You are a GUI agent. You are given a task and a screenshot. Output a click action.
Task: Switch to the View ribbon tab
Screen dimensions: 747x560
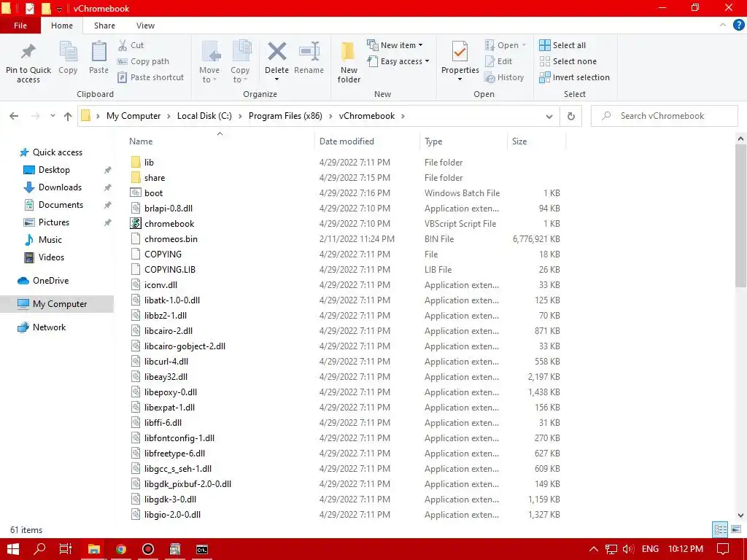tap(145, 26)
